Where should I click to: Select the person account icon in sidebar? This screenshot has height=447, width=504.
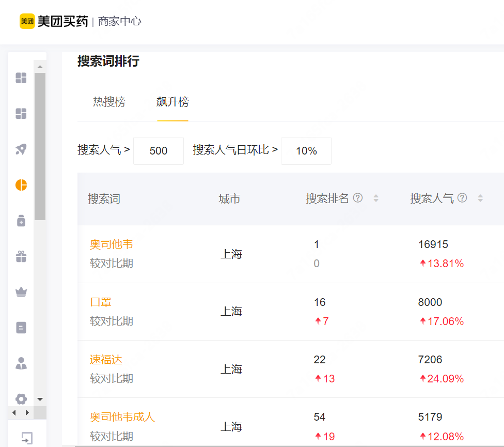pyautogui.click(x=20, y=363)
